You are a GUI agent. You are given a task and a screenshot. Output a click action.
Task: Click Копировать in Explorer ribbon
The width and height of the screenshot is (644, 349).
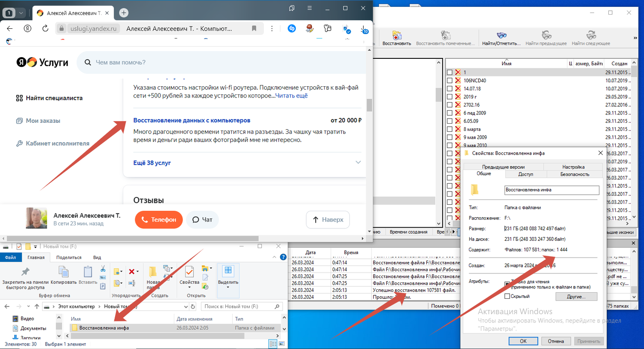pos(64,275)
